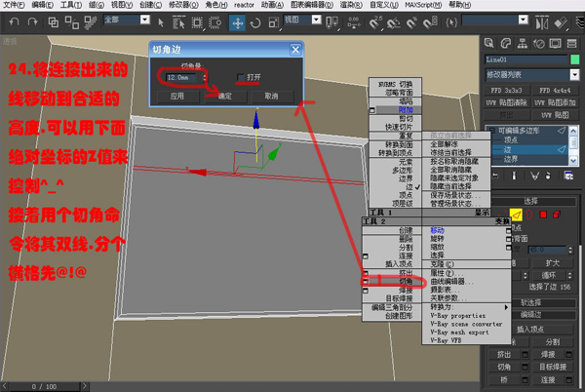Select the Element sub-object cube icon

click(x=557, y=215)
